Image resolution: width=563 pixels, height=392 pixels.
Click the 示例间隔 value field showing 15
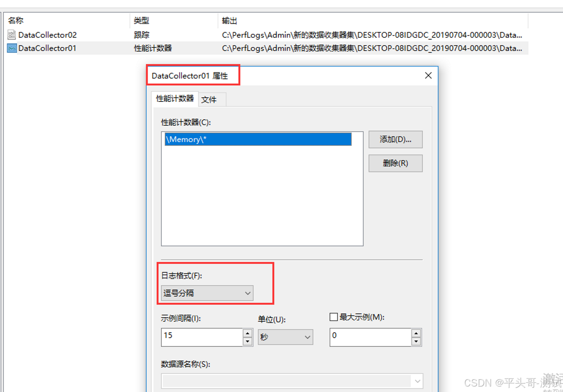(x=201, y=337)
